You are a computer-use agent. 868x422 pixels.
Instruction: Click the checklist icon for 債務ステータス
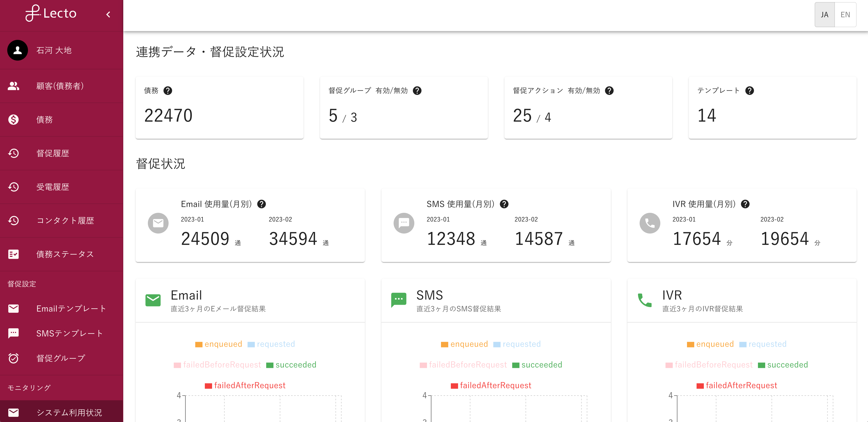click(13, 254)
